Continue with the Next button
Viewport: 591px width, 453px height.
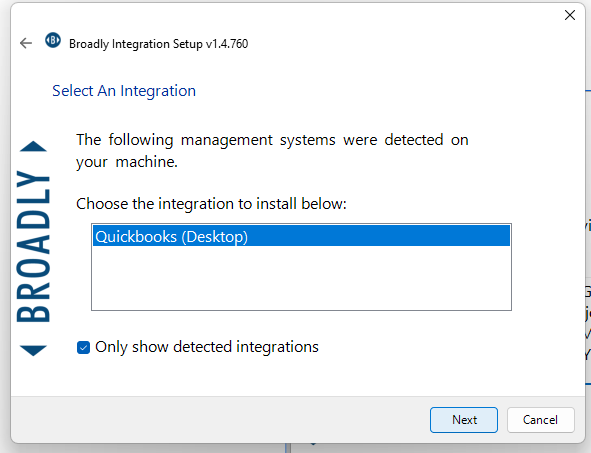[464, 420]
